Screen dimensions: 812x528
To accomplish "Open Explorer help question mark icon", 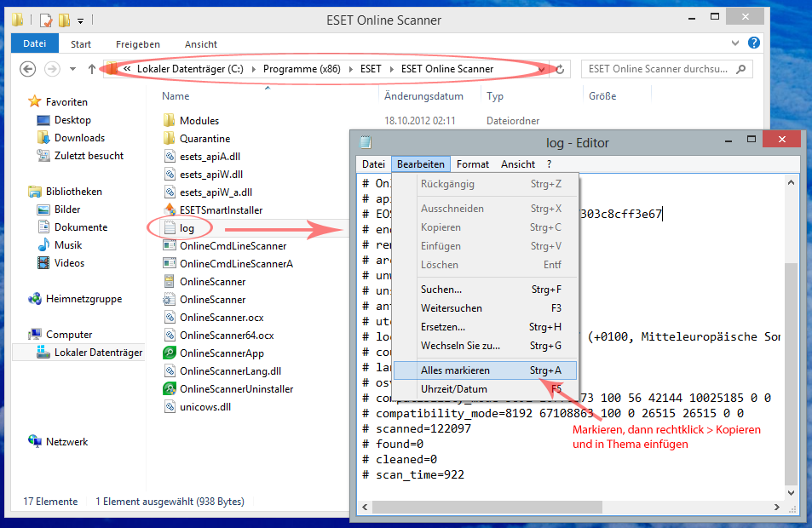I will [753, 43].
